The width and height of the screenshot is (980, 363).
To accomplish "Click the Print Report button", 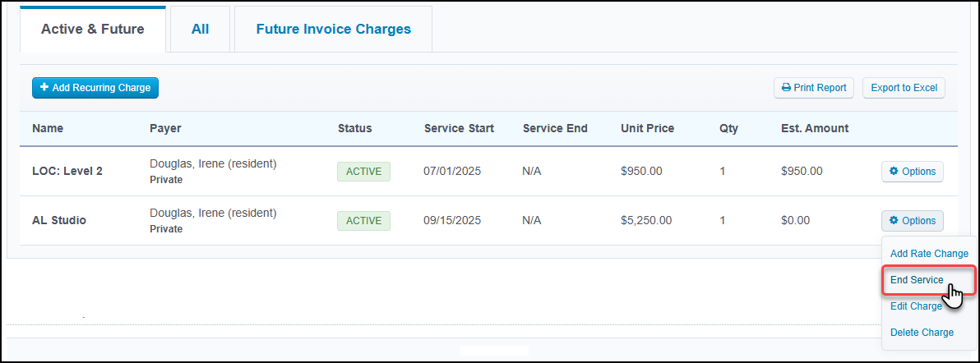I will click(x=814, y=88).
